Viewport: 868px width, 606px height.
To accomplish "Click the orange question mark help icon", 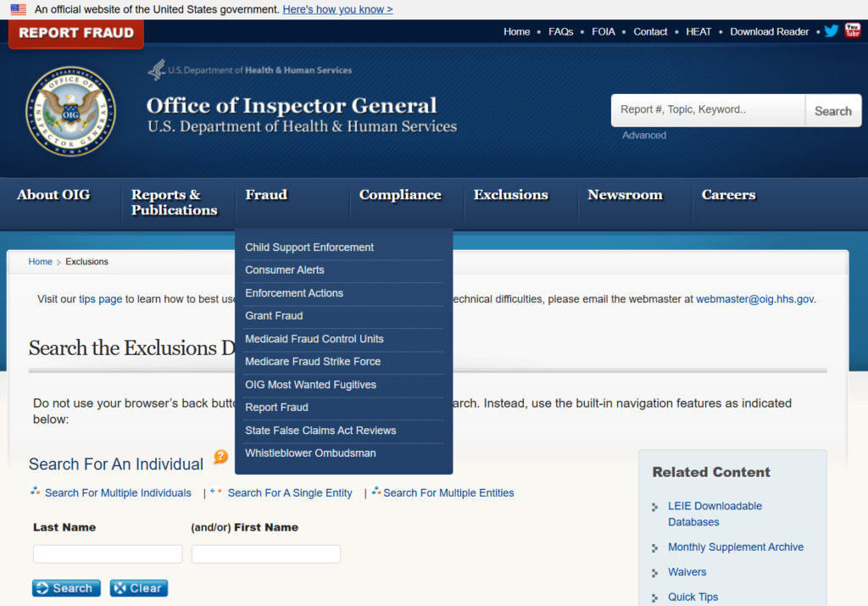I will 221,457.
